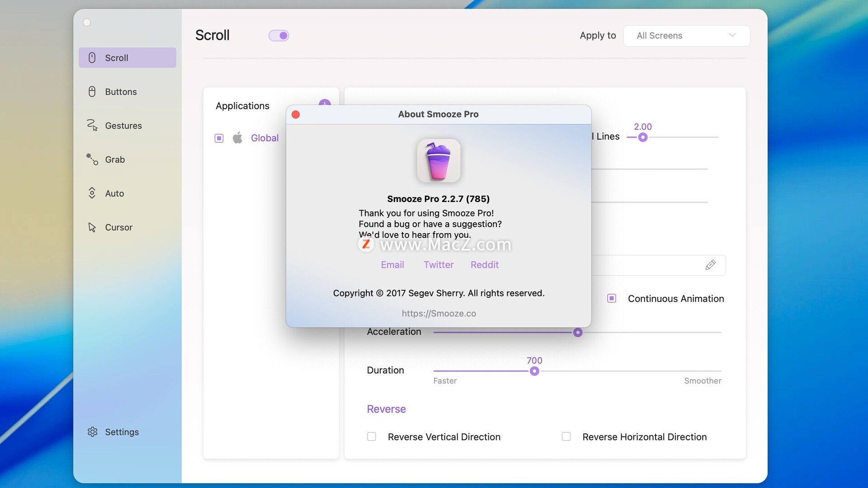Go to the Grab section

point(115,160)
